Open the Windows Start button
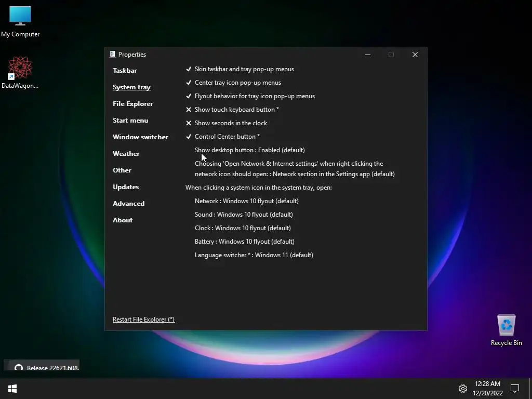The height and width of the screenshot is (399, 532). (x=12, y=389)
